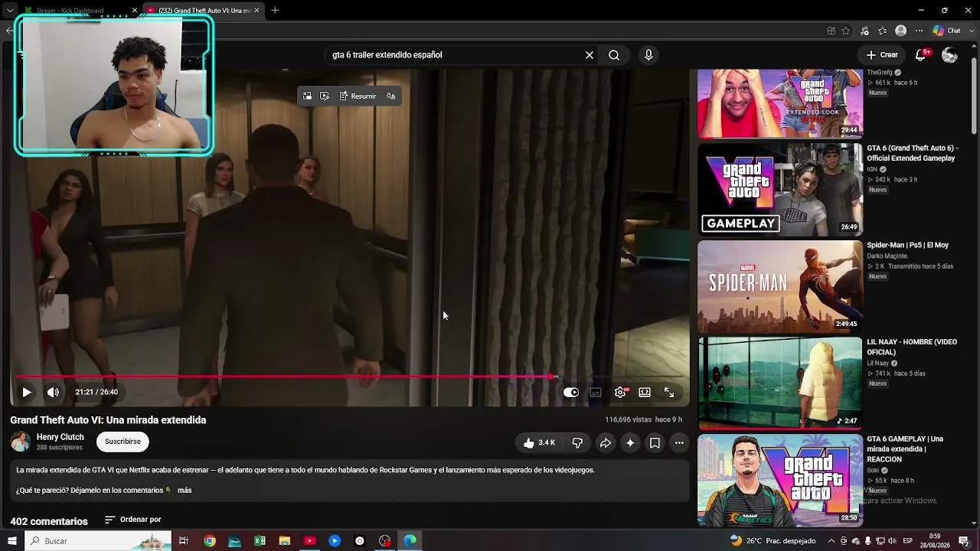Click the translate icon in the video overlay
Viewport: 980px width, 551px height.
click(x=391, y=96)
